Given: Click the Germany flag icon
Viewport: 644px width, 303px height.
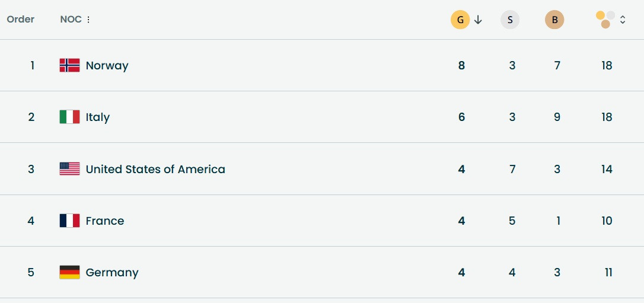Looking at the screenshot, I should tap(69, 272).
